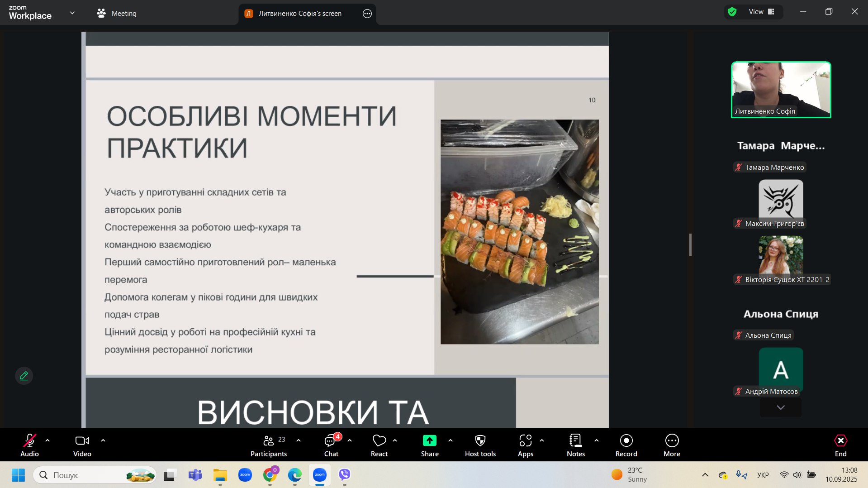This screenshot has width=868, height=488.
Task: Open meeting Notes
Action: pos(576,445)
